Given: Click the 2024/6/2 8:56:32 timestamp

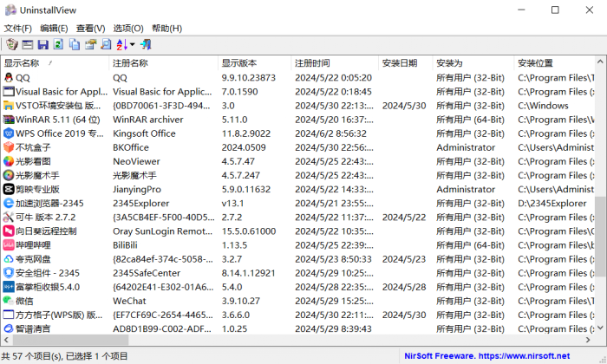Looking at the screenshot, I should pyautogui.click(x=330, y=133).
